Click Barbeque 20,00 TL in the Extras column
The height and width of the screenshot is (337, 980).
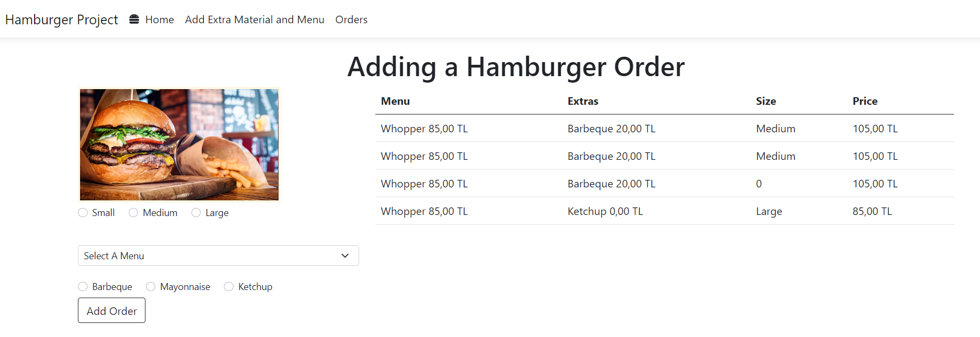pos(611,129)
